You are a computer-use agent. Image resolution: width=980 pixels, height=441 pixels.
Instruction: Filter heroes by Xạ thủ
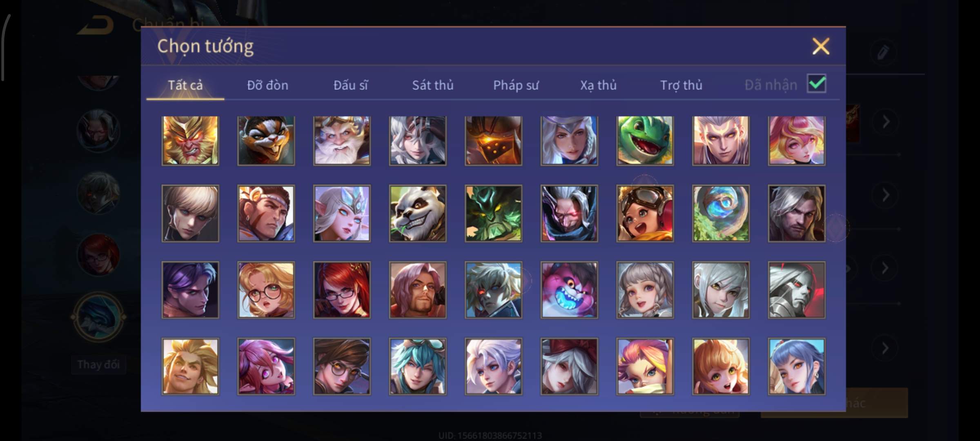pyautogui.click(x=598, y=85)
